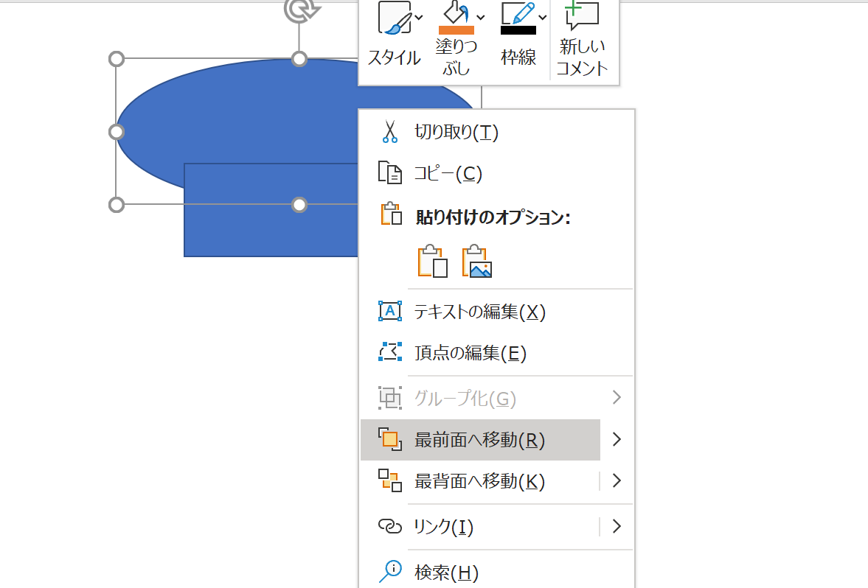Select 最前面へ移動(R) menu item
868x588 pixels.
481,440
